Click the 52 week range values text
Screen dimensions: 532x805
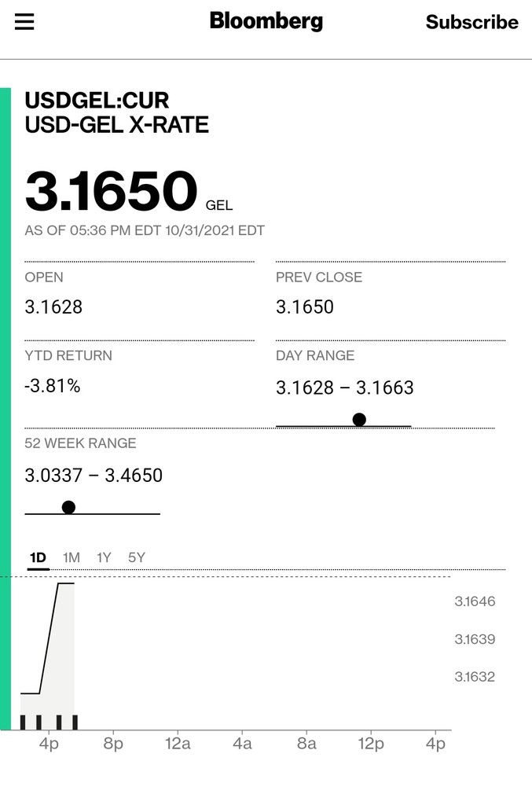tap(94, 476)
